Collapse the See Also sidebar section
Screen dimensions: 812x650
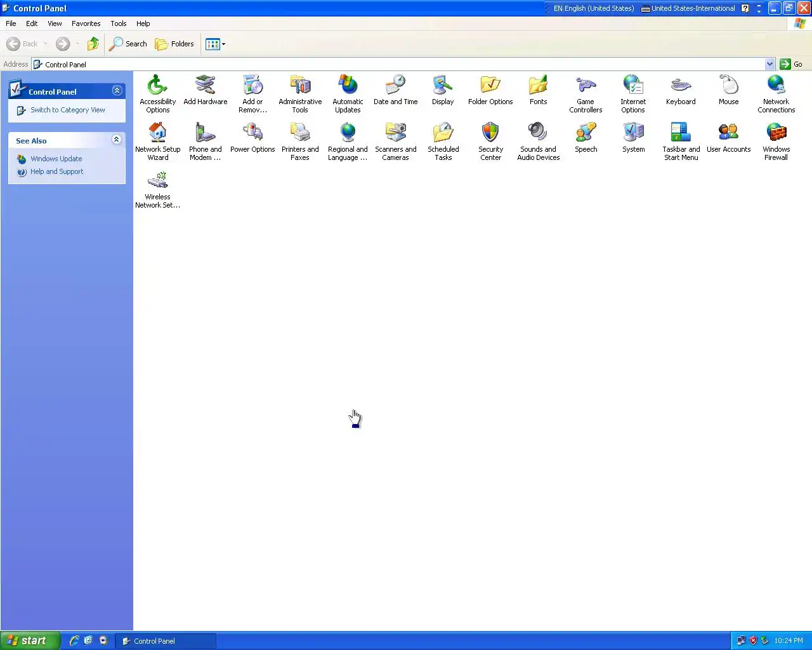click(117, 140)
